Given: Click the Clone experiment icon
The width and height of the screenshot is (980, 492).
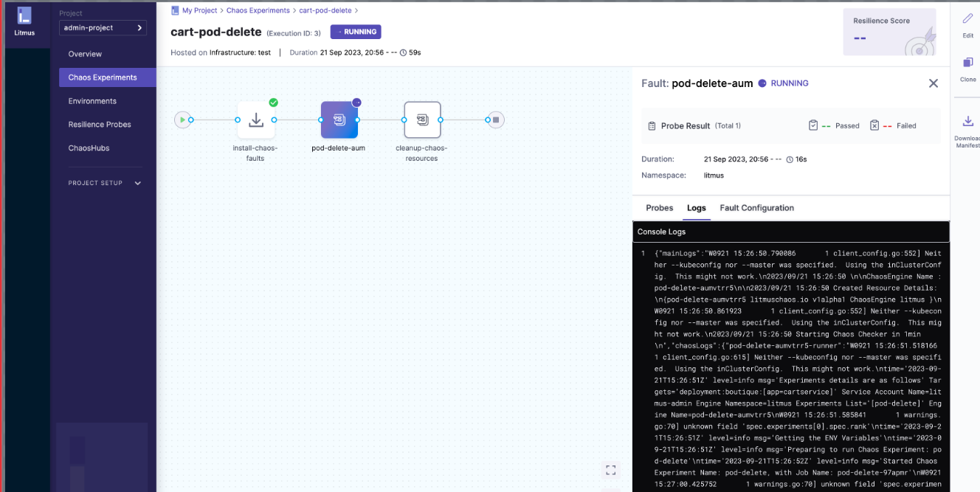Looking at the screenshot, I should tap(967, 63).
